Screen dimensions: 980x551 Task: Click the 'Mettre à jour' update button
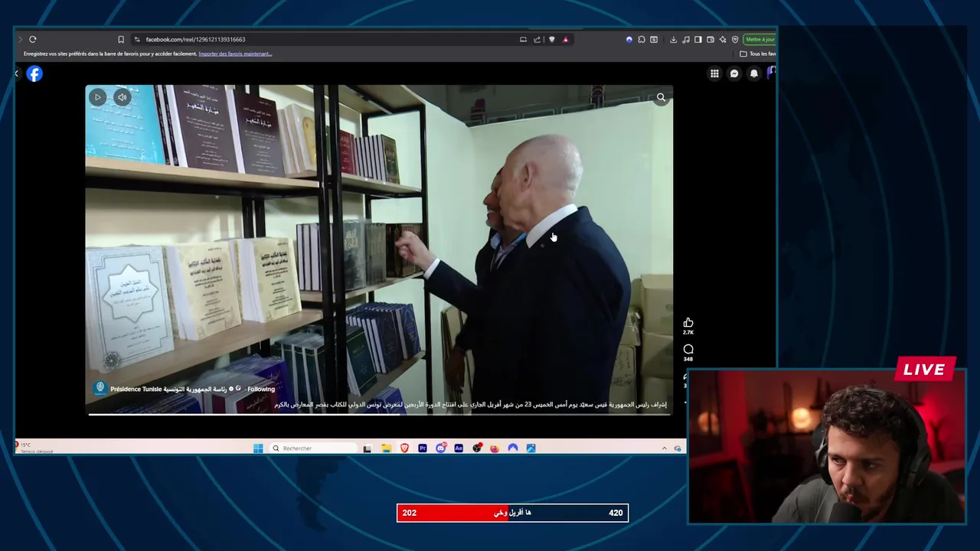759,40
